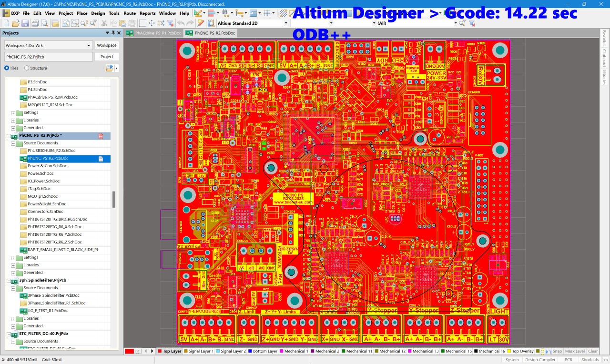The image size is (610, 364).
Task: Click the open project folder icon in Projects panel
Action: [109, 68]
